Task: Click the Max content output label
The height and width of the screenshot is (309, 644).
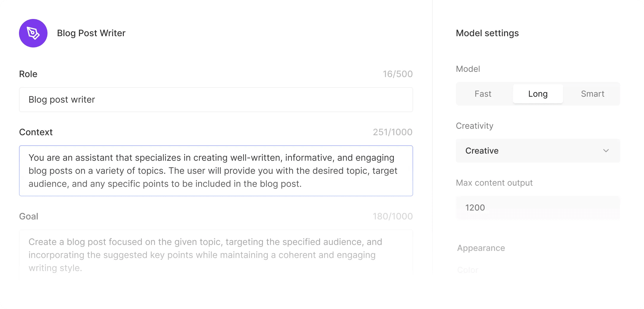Action: 494,183
